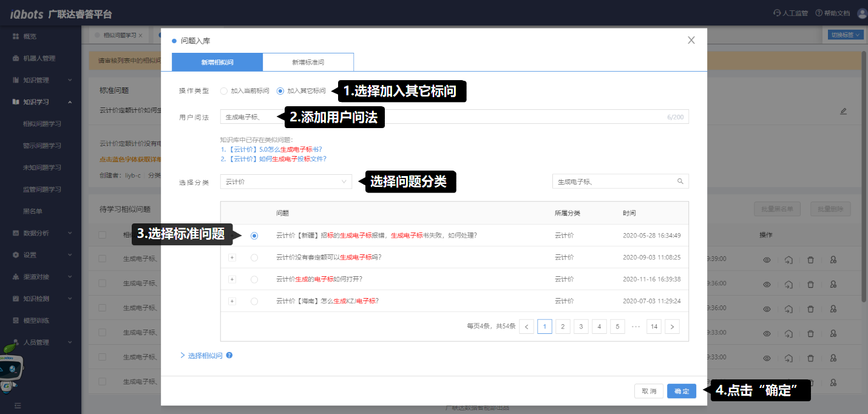Viewport: 868px width, 414px height.
Task: Click the 确定 confirm button
Action: pyautogui.click(x=681, y=392)
